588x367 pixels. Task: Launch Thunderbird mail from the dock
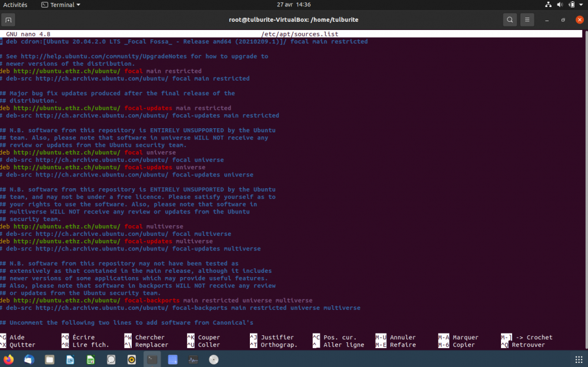point(29,359)
